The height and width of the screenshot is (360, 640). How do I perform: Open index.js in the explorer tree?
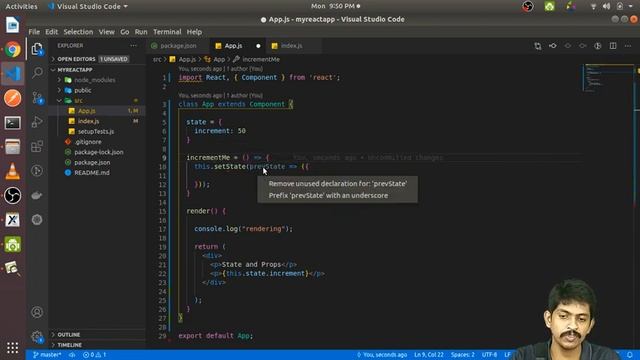(88, 121)
